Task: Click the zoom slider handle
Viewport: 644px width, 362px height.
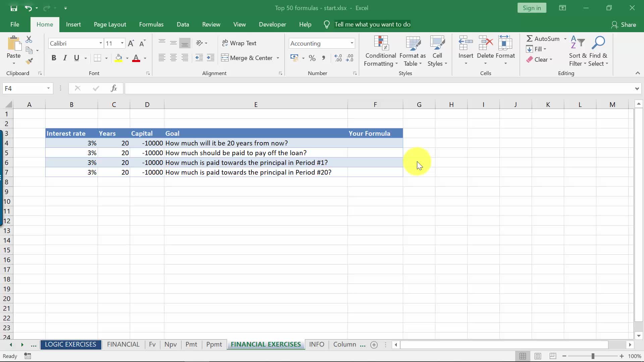Action: pos(593,356)
